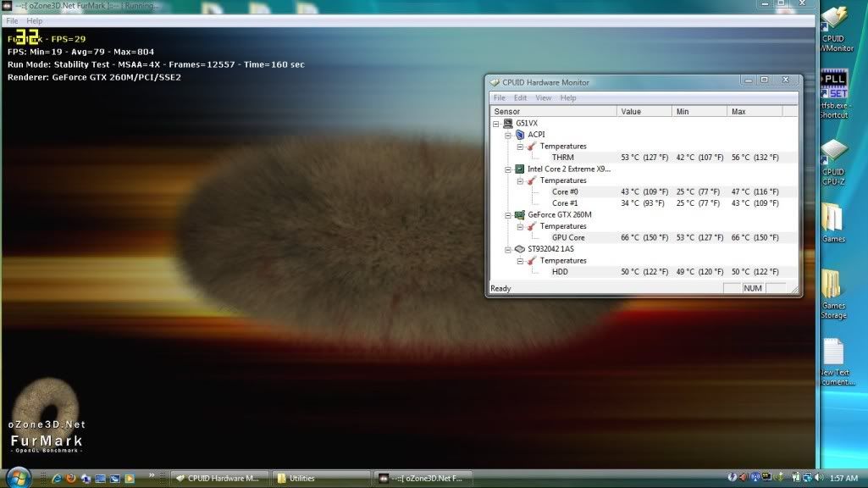This screenshot has height=488, width=868.
Task: Collapse Temperatures under GeForce GTX 260M
Action: [520, 226]
